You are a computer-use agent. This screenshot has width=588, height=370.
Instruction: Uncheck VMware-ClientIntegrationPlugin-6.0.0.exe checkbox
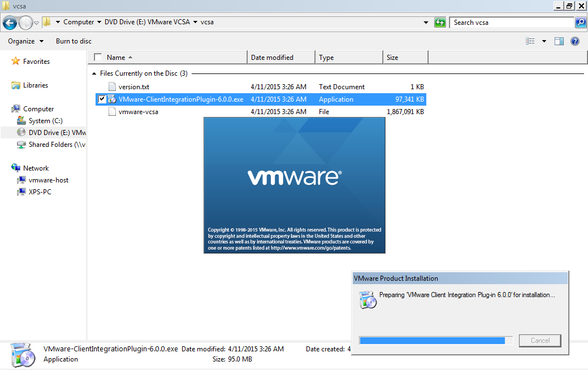[x=102, y=99]
